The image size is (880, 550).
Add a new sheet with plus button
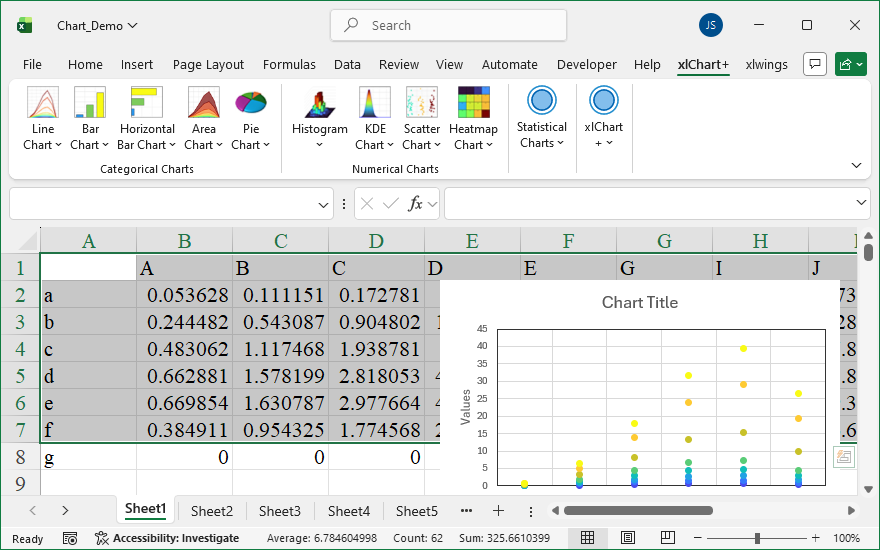coord(498,511)
